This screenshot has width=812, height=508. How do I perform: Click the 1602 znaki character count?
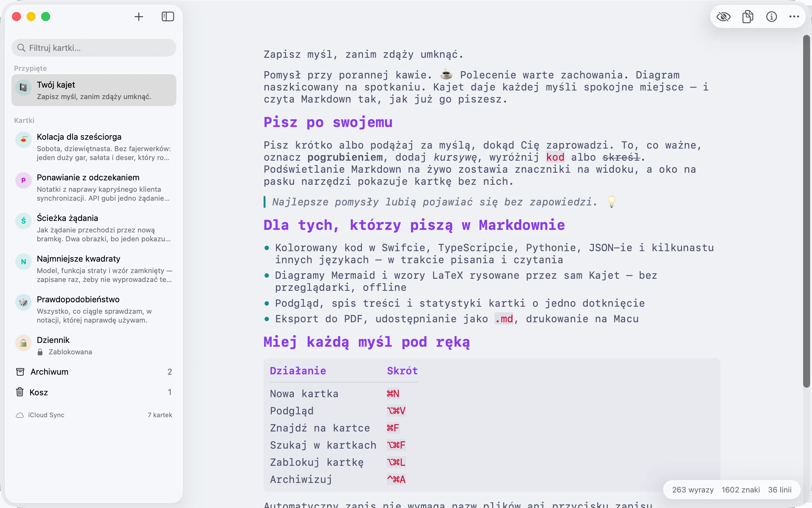coord(741,490)
